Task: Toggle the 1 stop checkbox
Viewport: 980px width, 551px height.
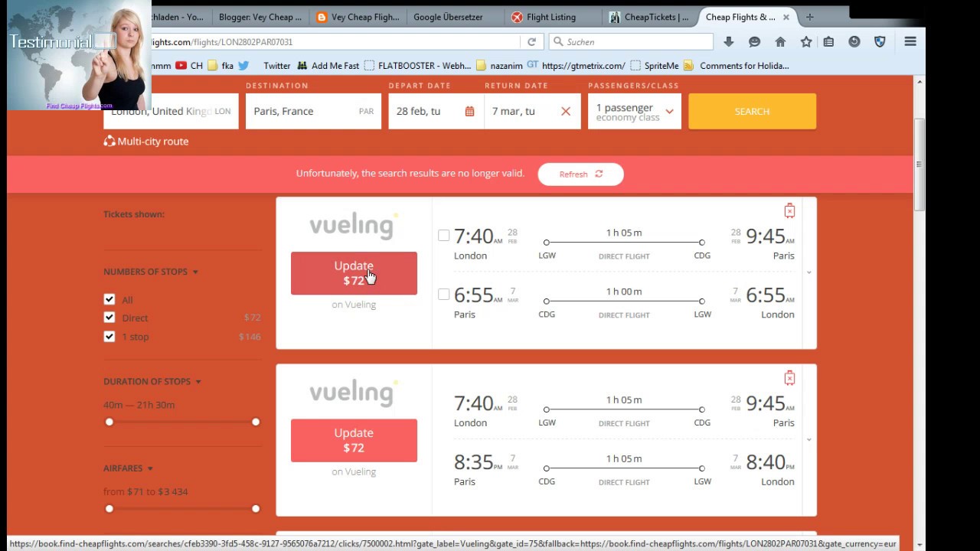Action: pyautogui.click(x=109, y=337)
